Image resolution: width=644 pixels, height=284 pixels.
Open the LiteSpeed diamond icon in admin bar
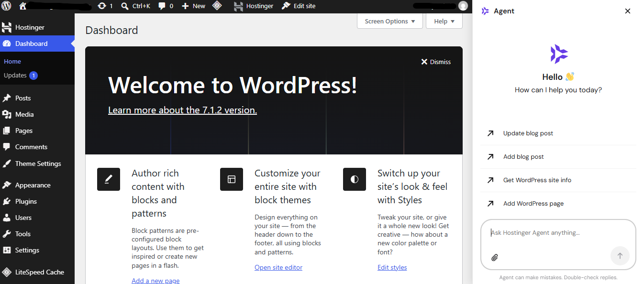click(217, 6)
